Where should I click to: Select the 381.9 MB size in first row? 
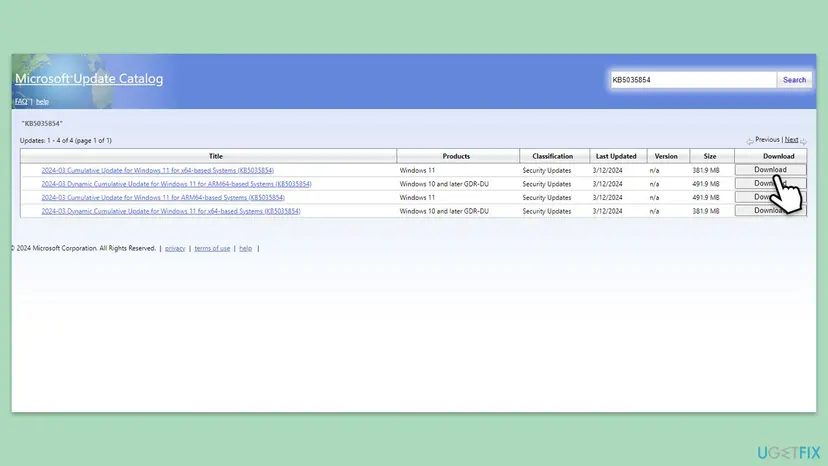coord(706,171)
